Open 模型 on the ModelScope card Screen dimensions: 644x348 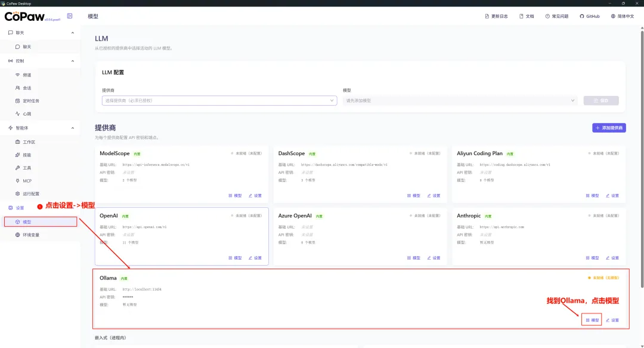pyautogui.click(x=236, y=196)
